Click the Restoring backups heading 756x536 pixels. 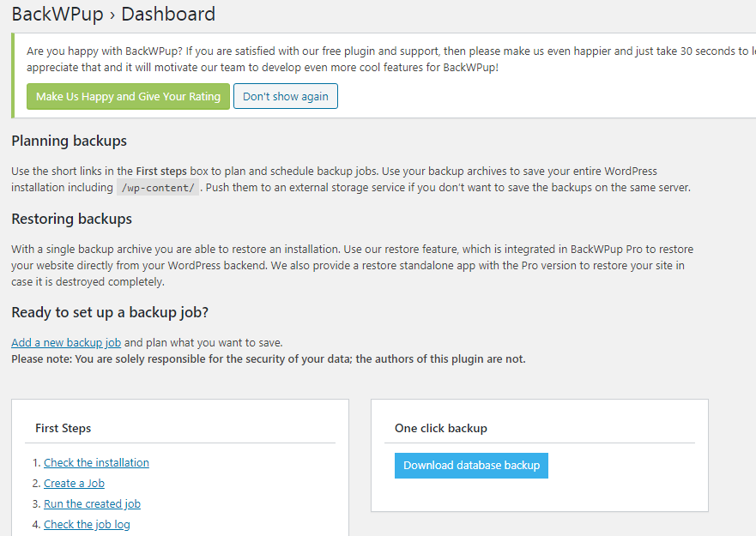coord(71,220)
